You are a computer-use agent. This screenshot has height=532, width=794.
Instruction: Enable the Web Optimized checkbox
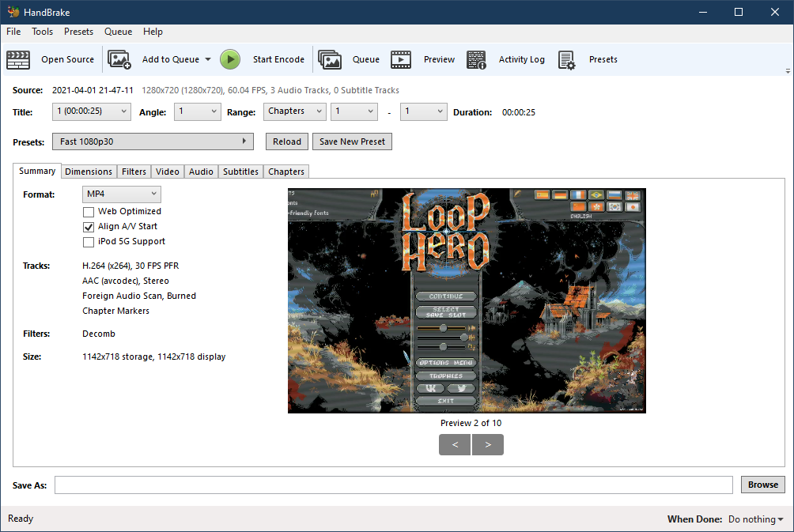[x=89, y=212]
